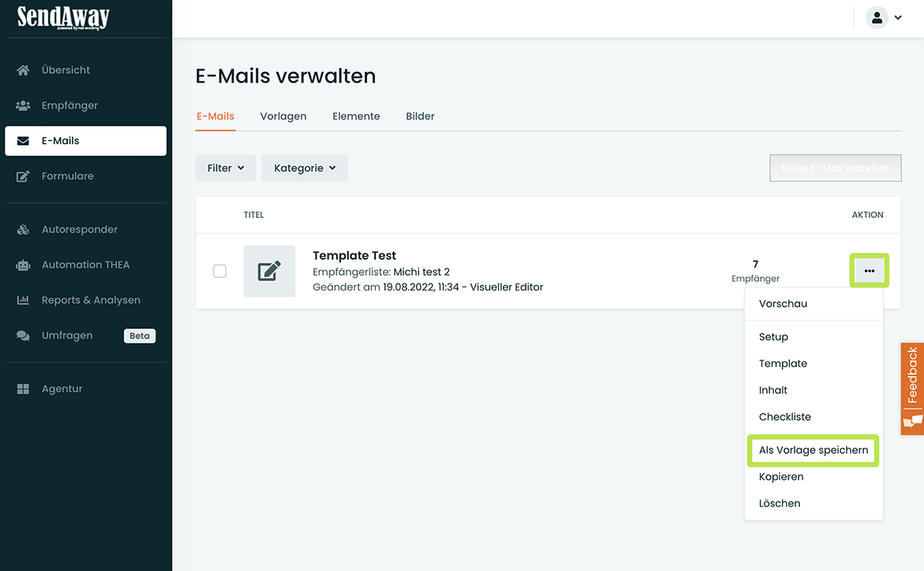Image resolution: width=924 pixels, height=571 pixels.
Task: Click the Agentur grid icon
Action: (x=23, y=389)
